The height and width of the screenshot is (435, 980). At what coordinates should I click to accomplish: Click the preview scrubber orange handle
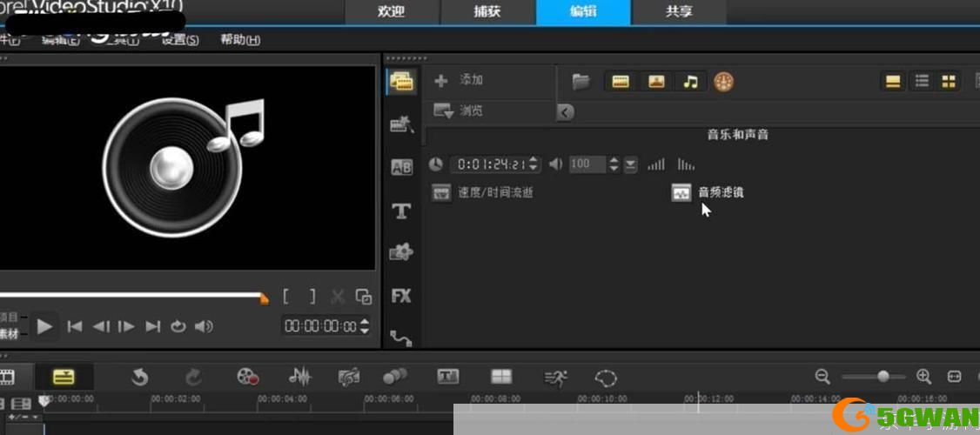[x=265, y=299]
